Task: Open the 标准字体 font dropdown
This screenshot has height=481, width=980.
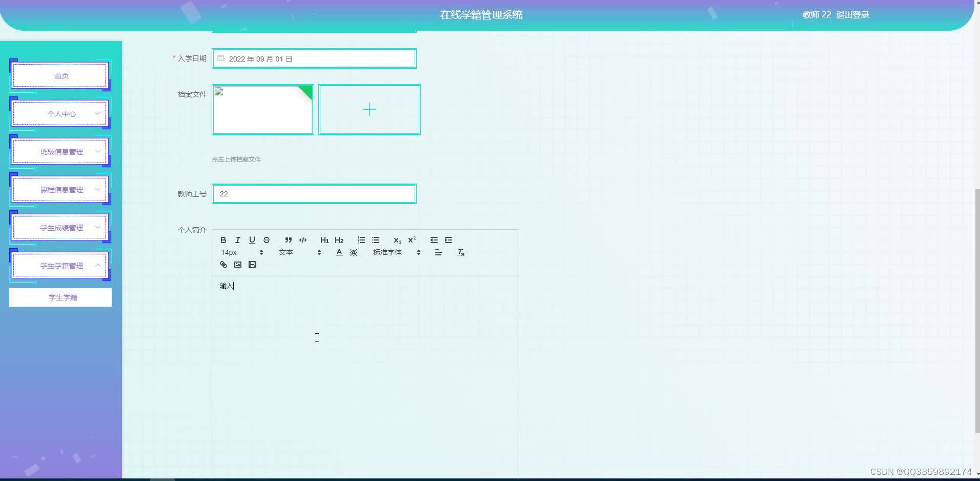Action: pyautogui.click(x=397, y=252)
